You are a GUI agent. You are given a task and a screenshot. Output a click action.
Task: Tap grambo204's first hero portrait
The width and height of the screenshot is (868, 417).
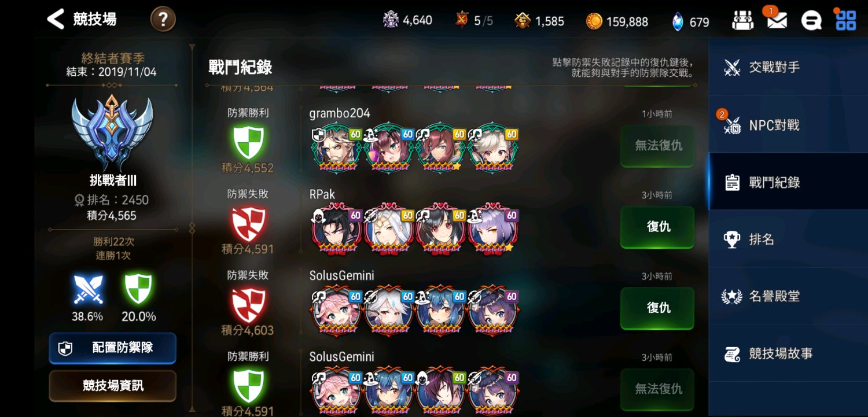coord(336,147)
